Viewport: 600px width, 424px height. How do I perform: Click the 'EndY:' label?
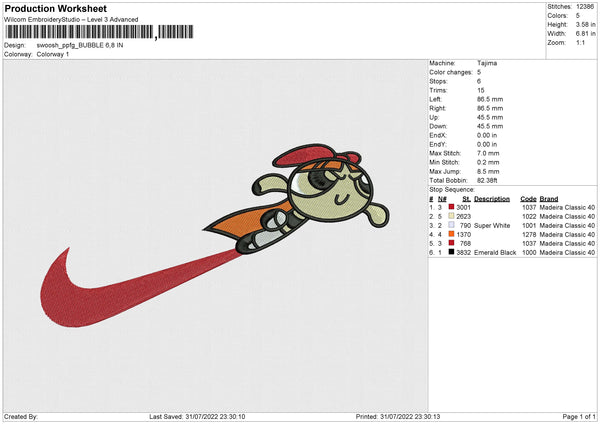tap(438, 144)
